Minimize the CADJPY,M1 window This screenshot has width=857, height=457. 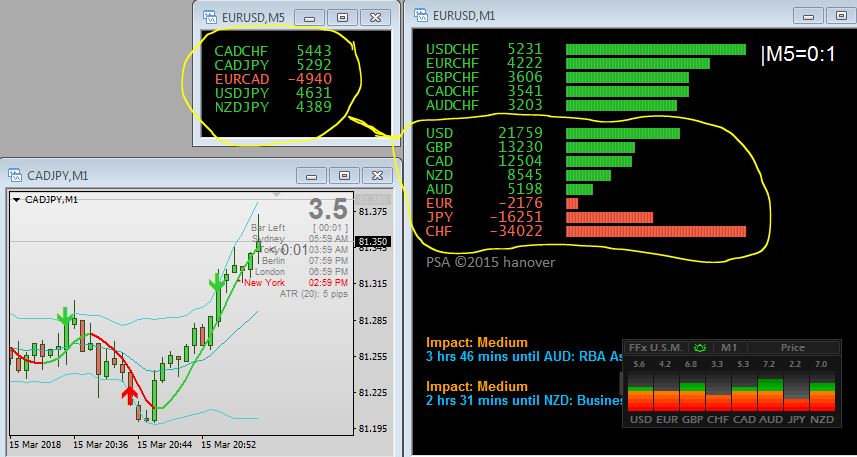tap(312, 175)
